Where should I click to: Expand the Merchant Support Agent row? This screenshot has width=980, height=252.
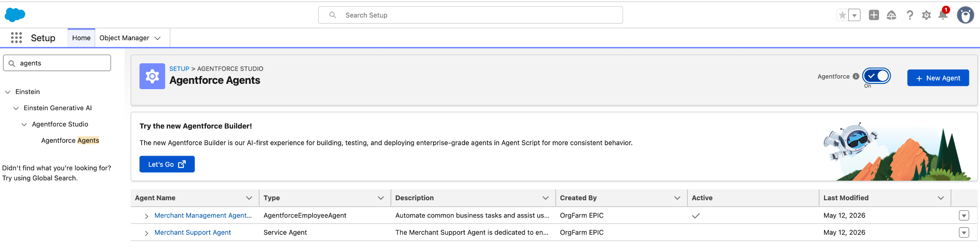pos(146,233)
